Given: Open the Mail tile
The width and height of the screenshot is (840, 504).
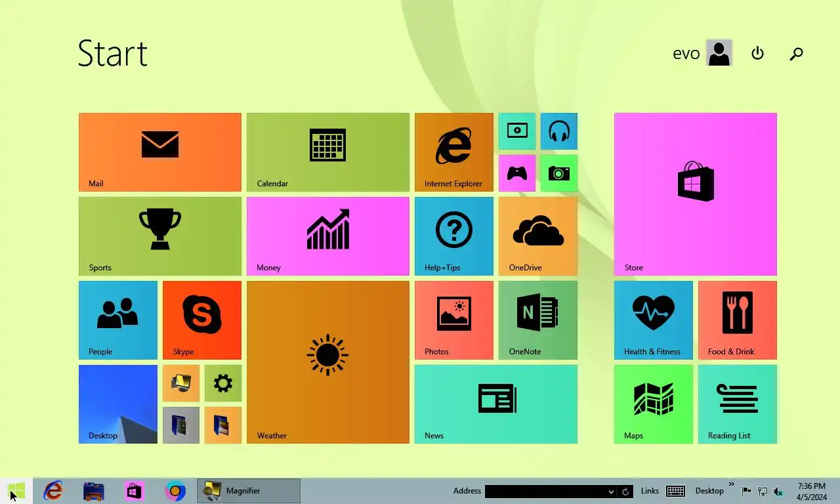Looking at the screenshot, I should coord(160,152).
